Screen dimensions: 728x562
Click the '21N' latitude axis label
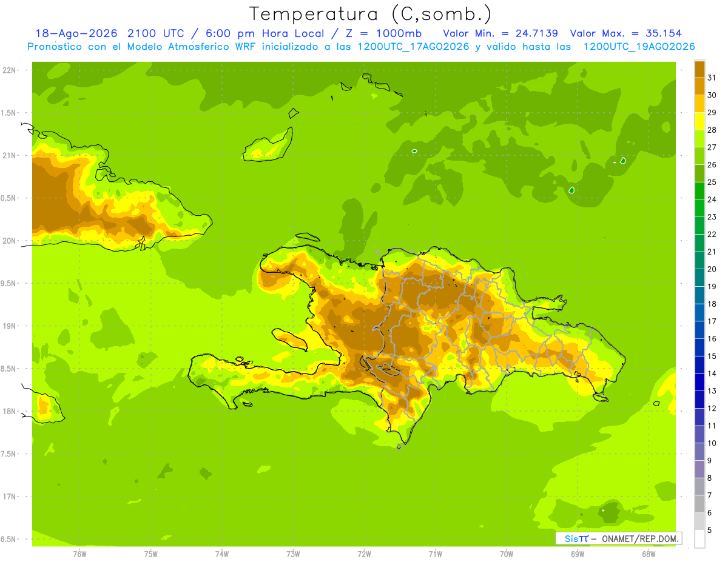point(10,155)
